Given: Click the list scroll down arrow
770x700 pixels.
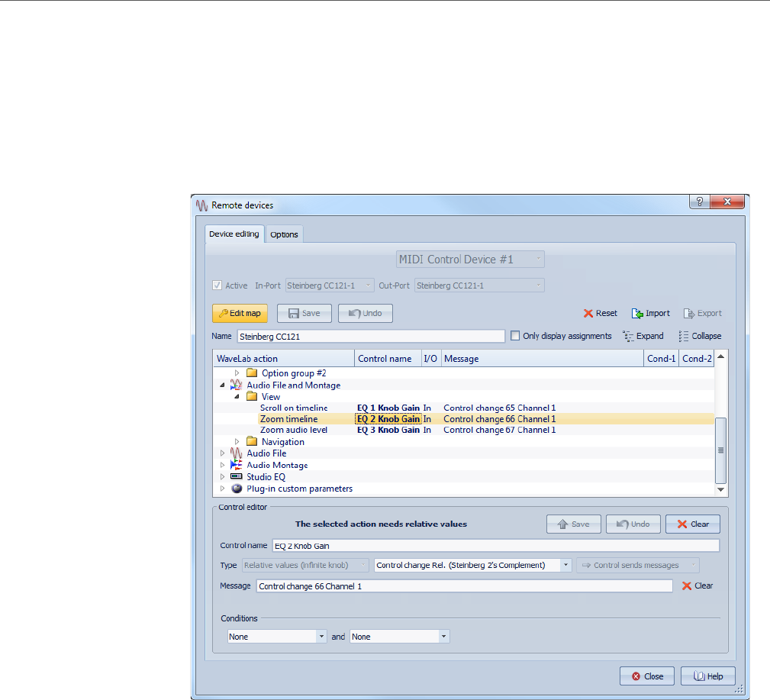Looking at the screenshot, I should coord(721,490).
